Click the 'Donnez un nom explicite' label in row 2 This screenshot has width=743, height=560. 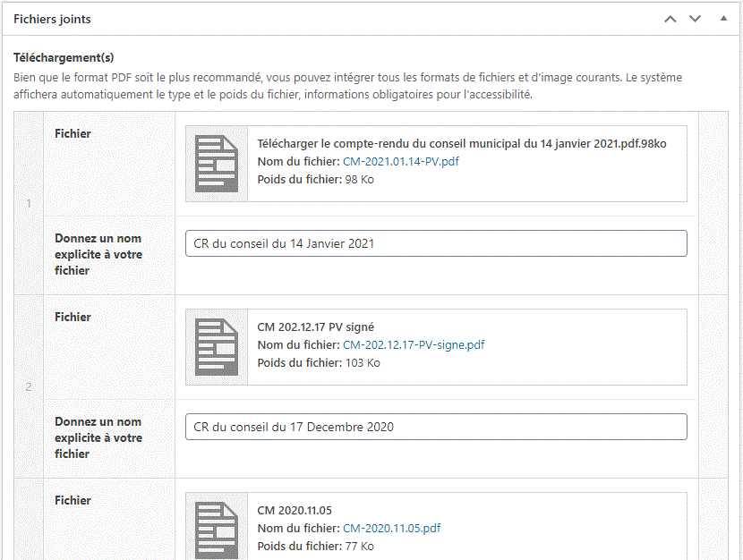(x=98, y=437)
